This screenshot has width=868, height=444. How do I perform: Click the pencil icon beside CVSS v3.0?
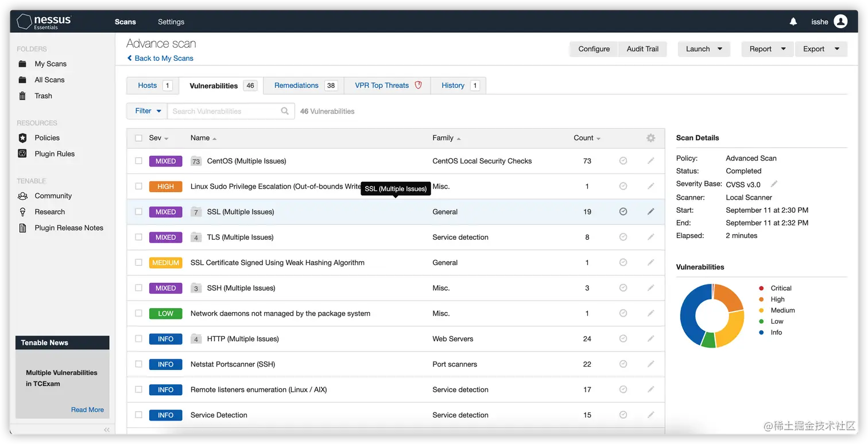coord(774,184)
